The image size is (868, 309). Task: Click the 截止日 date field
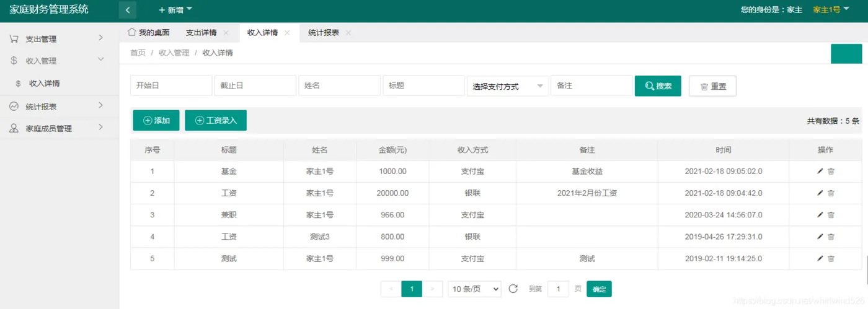(255, 86)
